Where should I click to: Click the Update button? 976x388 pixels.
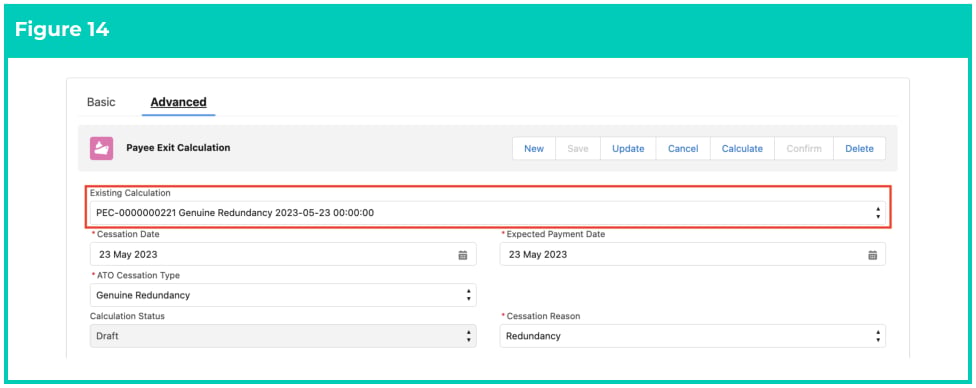pos(628,149)
